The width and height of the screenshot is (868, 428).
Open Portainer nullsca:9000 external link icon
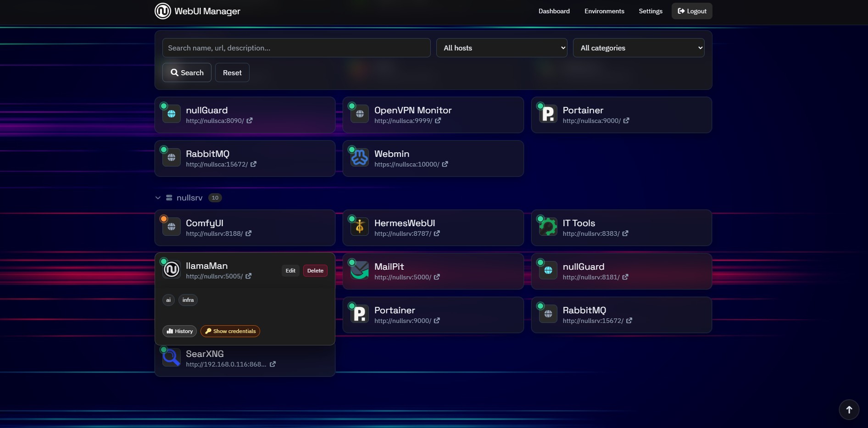tap(626, 121)
